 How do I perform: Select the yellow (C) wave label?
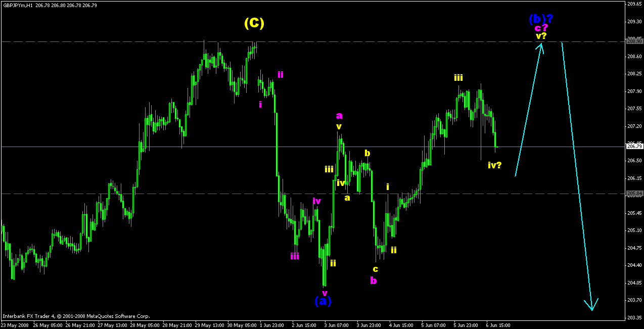pos(254,23)
